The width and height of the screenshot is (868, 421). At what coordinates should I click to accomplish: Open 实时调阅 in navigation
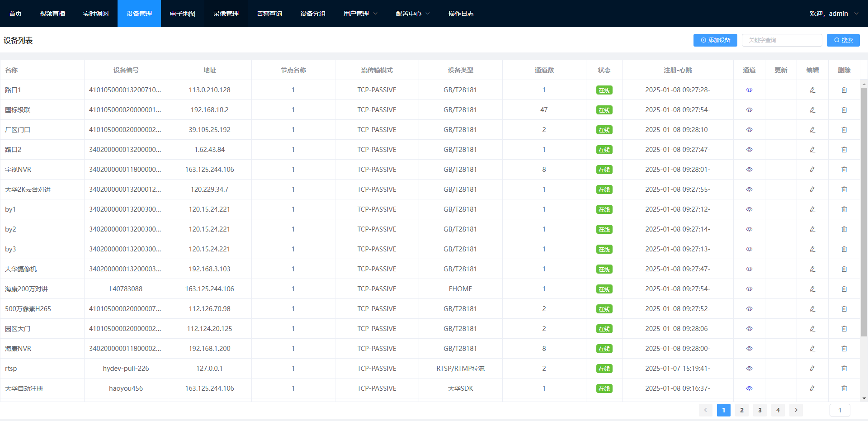(x=96, y=14)
